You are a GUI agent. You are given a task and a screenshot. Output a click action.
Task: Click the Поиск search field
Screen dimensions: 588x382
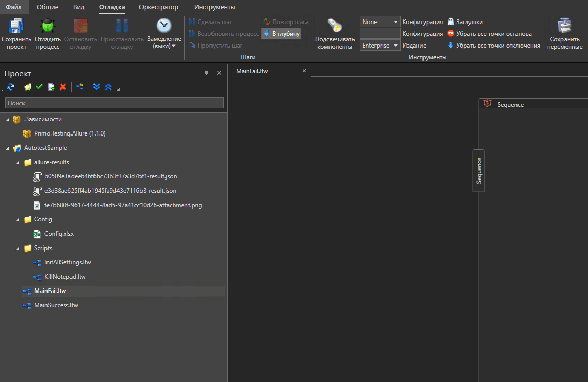(114, 103)
